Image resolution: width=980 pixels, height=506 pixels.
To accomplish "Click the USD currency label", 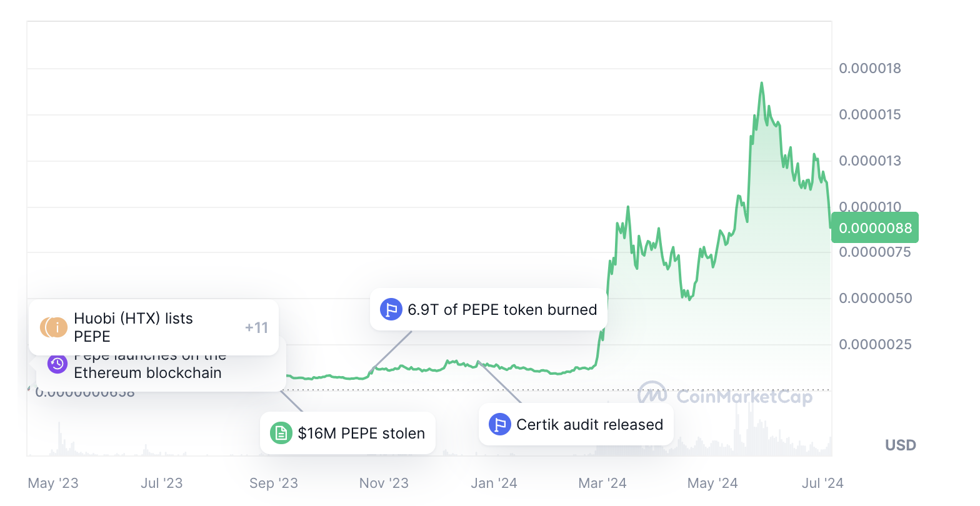I will click(x=901, y=445).
